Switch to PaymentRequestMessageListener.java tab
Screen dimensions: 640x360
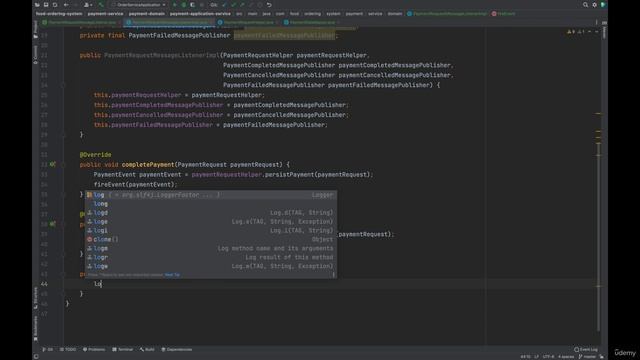79,22
